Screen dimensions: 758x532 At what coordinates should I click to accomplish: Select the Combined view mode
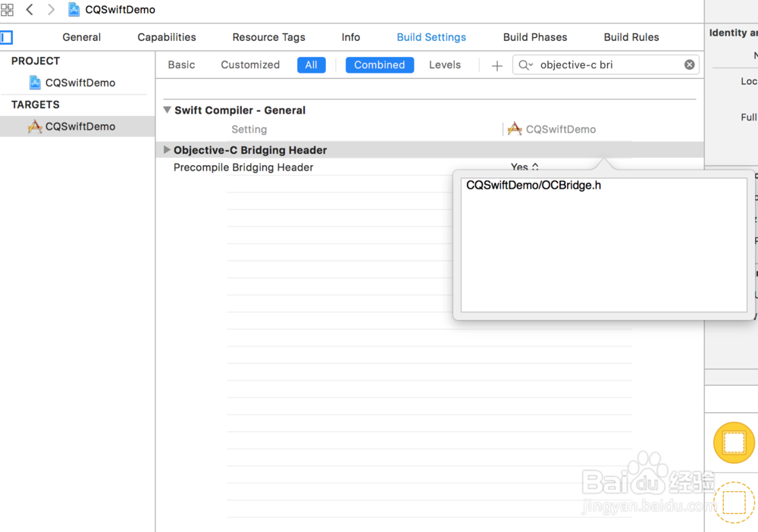click(380, 64)
